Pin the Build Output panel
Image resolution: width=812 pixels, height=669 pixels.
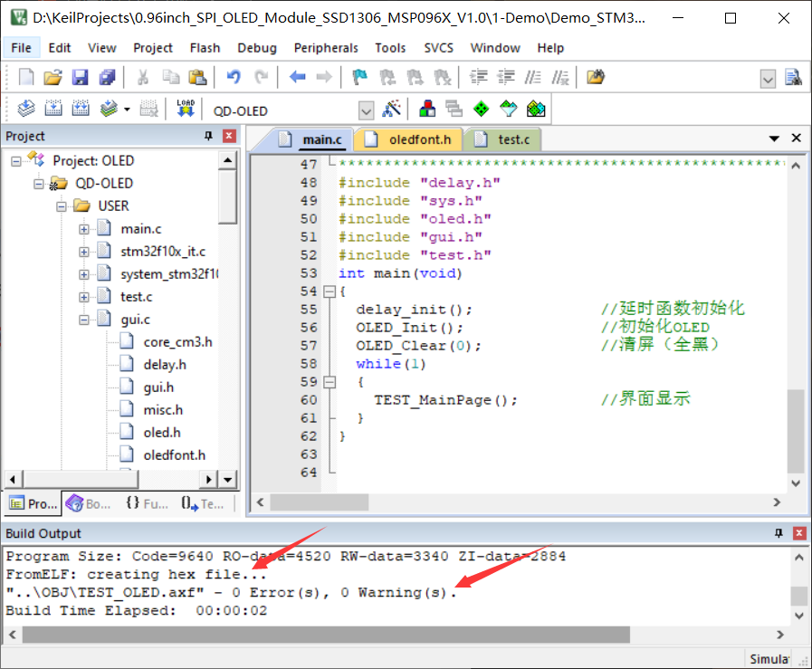779,533
